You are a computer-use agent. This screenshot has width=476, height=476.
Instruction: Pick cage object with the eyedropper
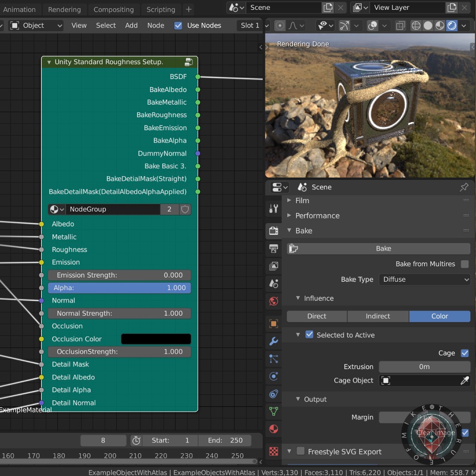[x=464, y=381]
